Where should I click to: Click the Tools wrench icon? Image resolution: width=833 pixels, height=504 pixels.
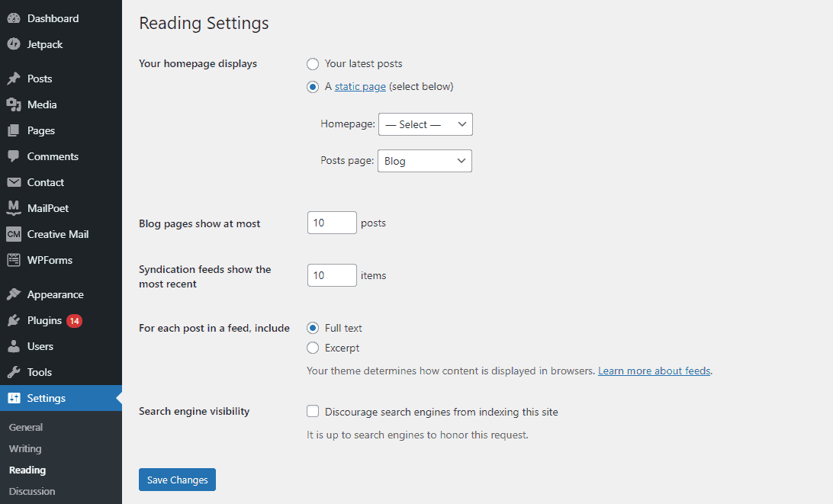(x=14, y=372)
